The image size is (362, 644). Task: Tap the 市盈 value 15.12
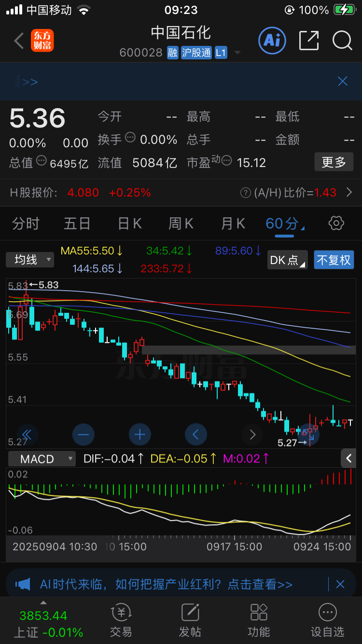[x=251, y=163]
